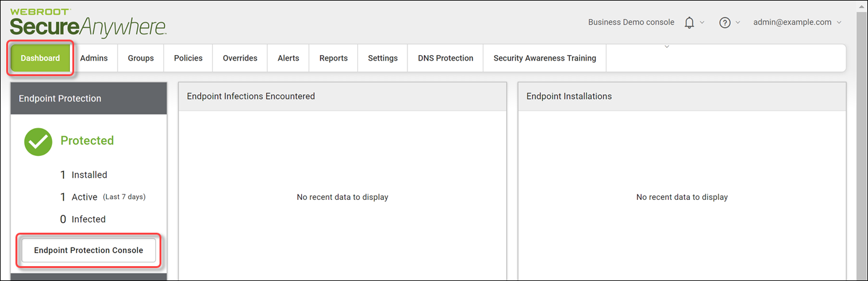Click the Endpoint Protection Console button

coord(88,251)
